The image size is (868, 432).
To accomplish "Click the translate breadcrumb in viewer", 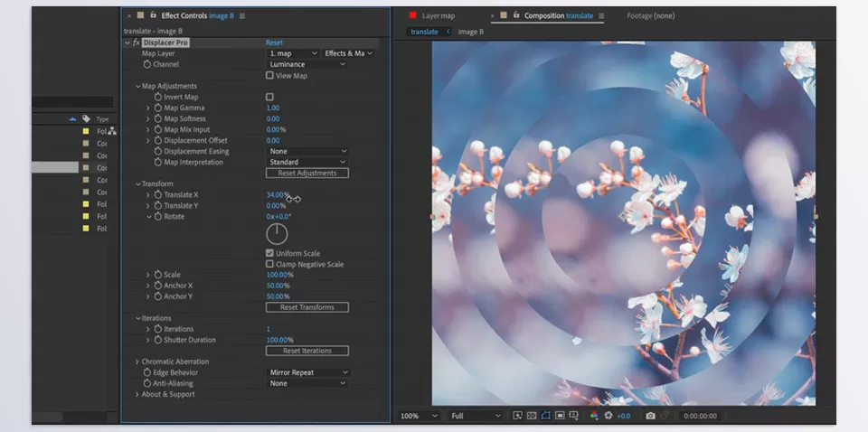I will point(425,32).
